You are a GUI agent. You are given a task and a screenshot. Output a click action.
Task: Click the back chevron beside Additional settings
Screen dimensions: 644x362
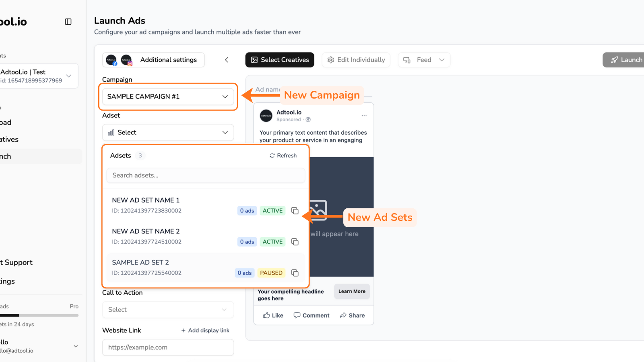pyautogui.click(x=227, y=60)
